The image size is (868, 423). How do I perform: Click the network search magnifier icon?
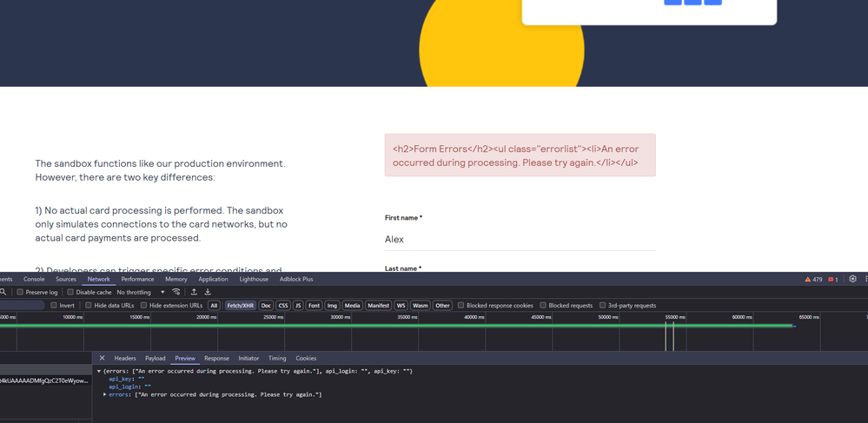pyautogui.click(x=3, y=292)
